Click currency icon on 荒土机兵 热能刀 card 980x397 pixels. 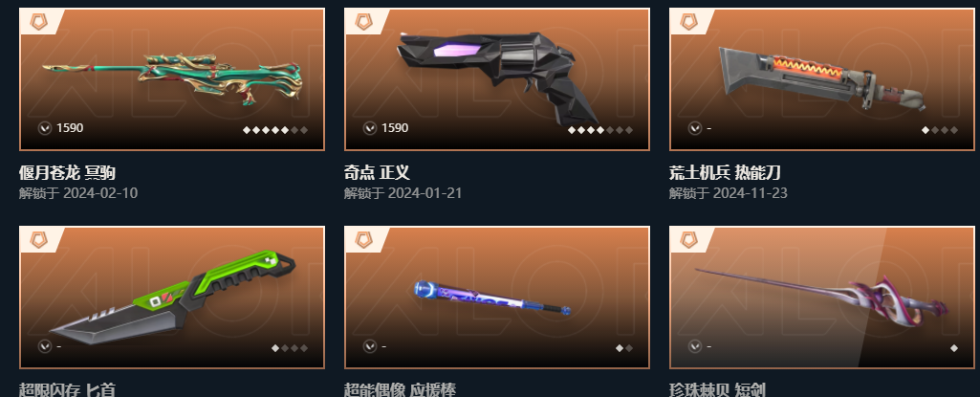[x=694, y=128]
